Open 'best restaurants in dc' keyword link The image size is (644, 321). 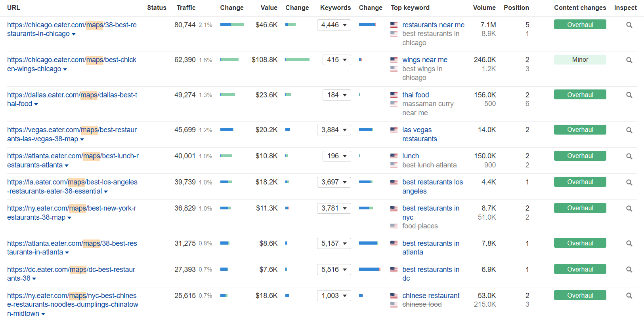(431, 274)
